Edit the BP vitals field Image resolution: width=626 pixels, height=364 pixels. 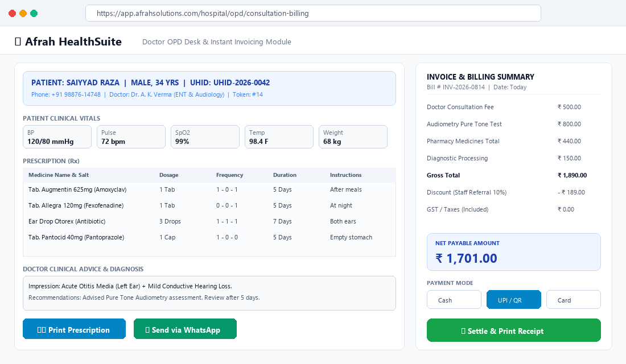[x=57, y=137]
